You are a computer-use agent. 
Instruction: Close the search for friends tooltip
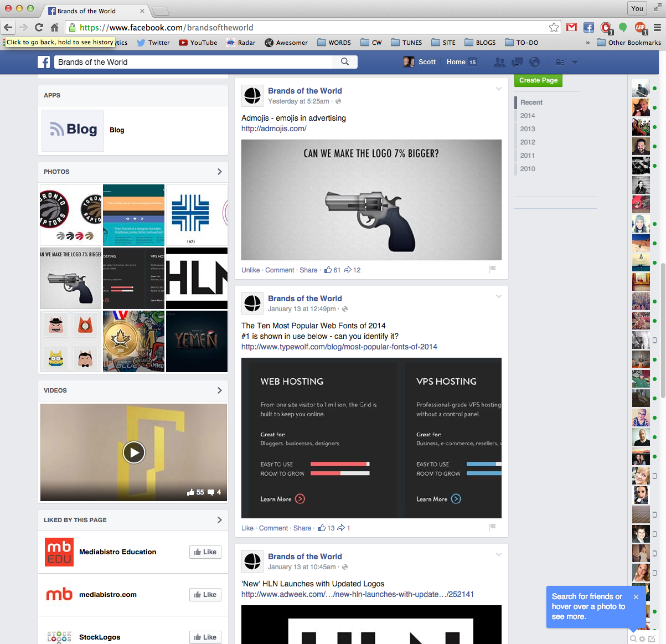[x=636, y=597]
